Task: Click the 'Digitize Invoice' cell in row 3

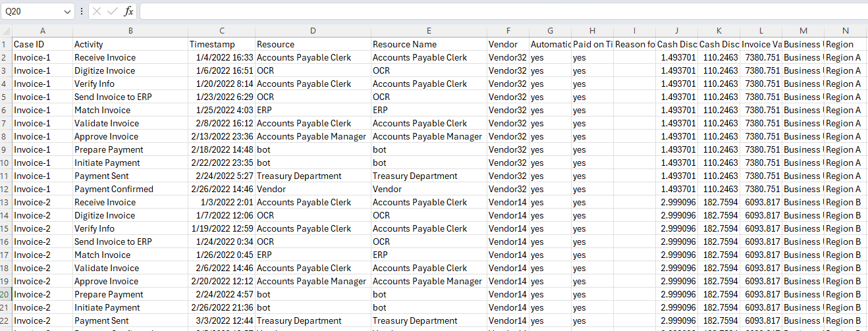Action: [x=130, y=70]
